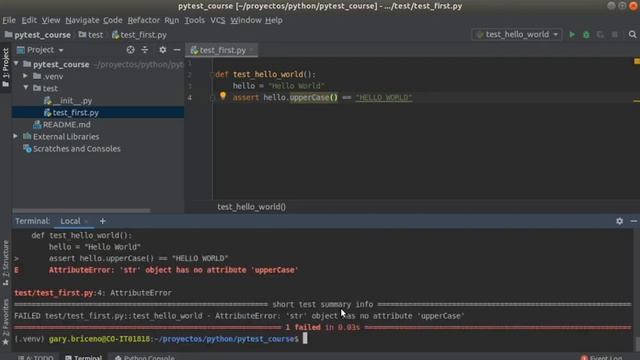This screenshot has width=640, height=360.
Task: Click pytest_course breadcrumb in navigation bar
Action: 38,35
